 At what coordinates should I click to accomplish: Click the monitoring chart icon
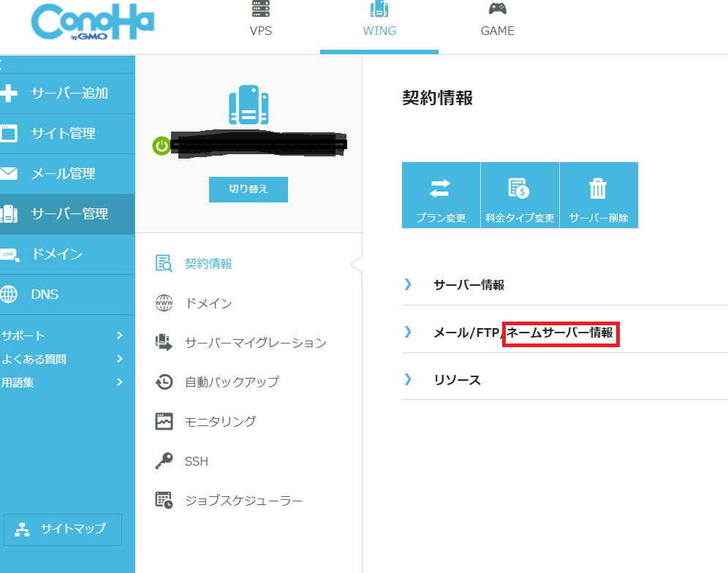(x=164, y=421)
